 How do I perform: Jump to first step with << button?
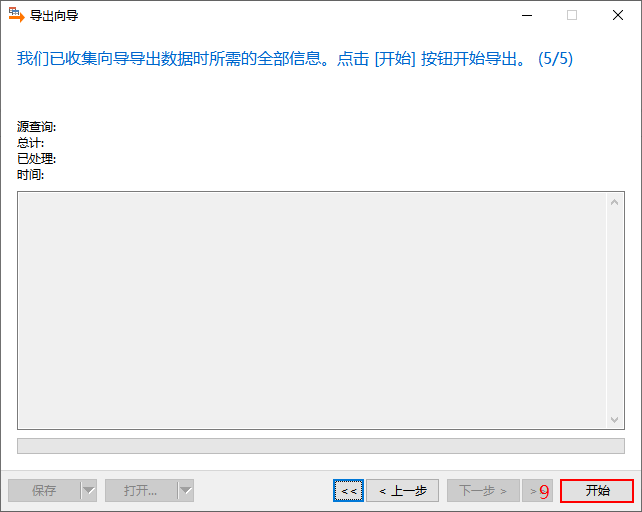(348, 490)
